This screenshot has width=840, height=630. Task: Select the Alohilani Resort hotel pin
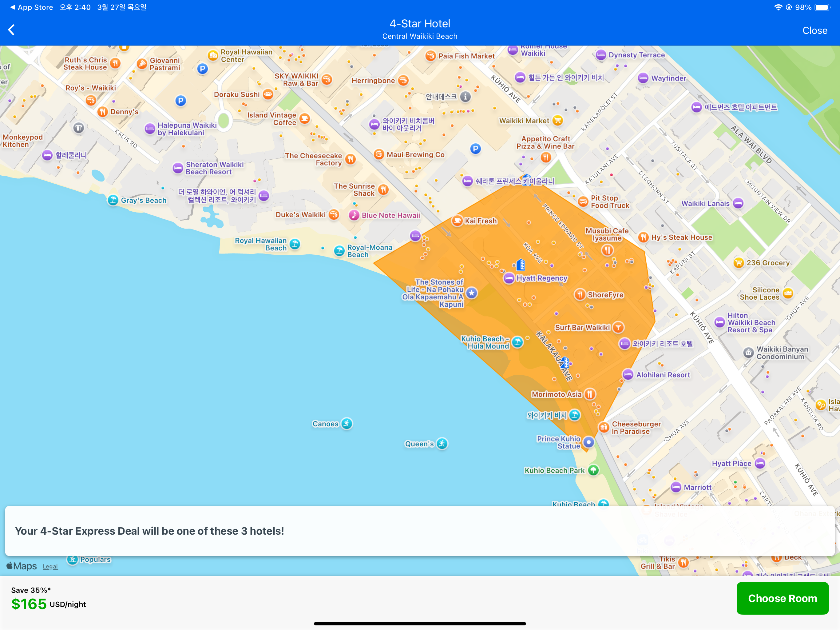(x=628, y=375)
